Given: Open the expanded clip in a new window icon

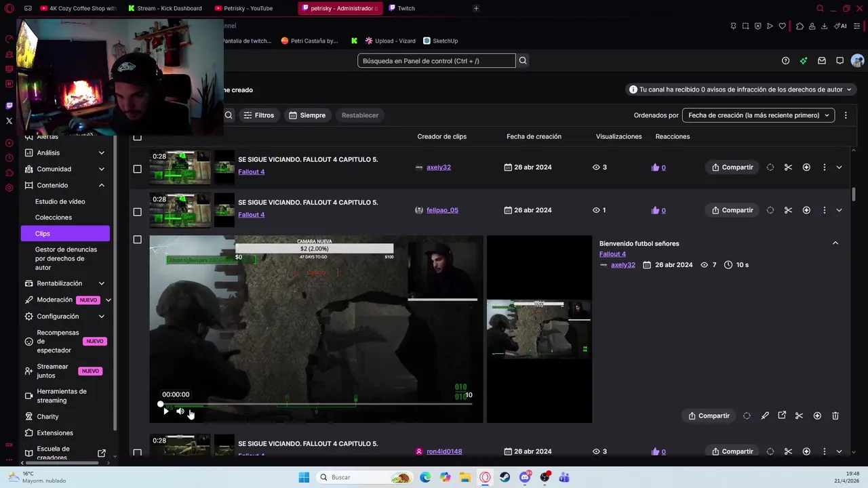Looking at the screenshot, I should 782,415.
